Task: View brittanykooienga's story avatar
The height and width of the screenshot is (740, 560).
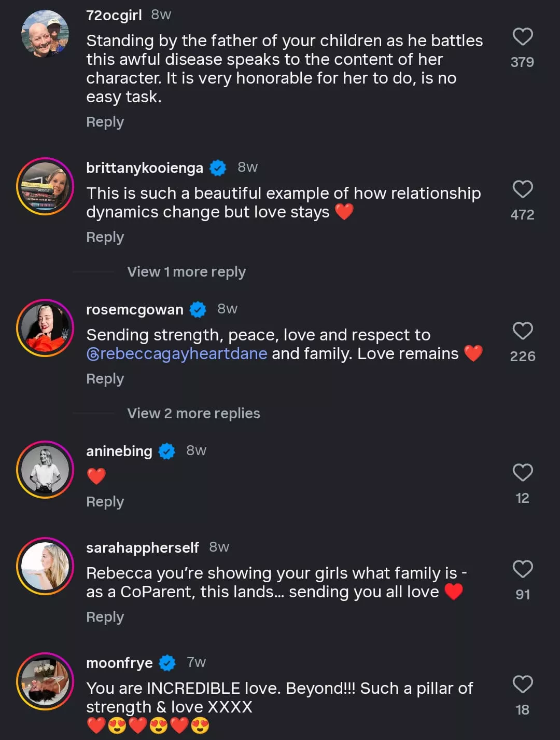Action: pyautogui.click(x=45, y=186)
